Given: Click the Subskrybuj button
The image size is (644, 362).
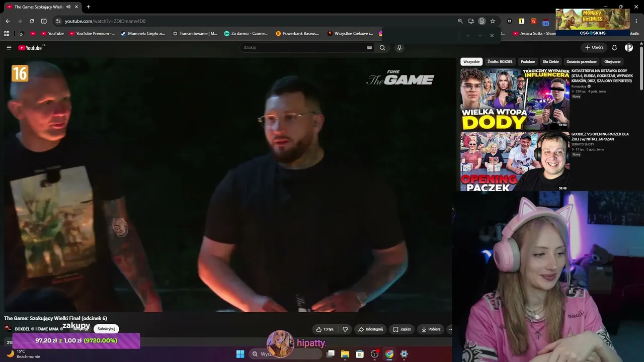Looking at the screenshot, I should (x=106, y=329).
